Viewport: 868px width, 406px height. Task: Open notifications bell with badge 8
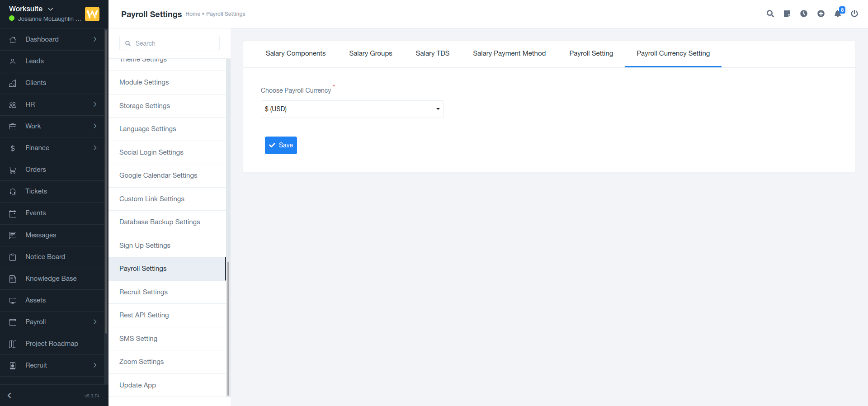(x=839, y=13)
